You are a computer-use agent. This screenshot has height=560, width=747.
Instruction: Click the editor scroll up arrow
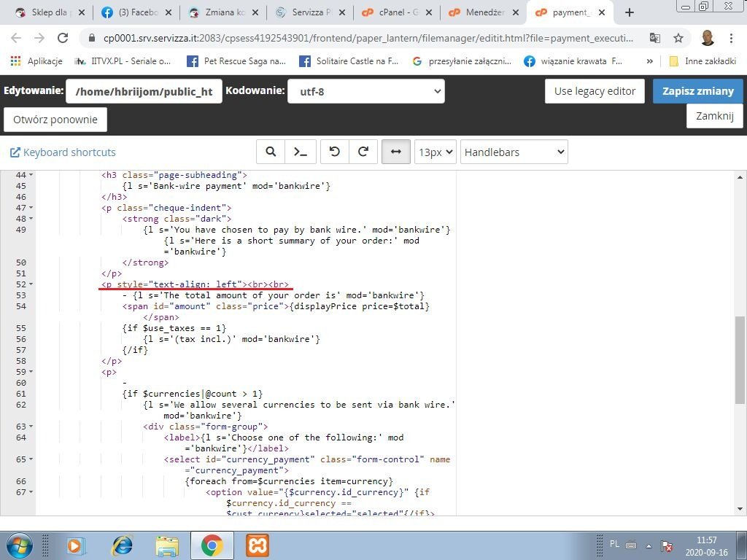click(x=741, y=177)
